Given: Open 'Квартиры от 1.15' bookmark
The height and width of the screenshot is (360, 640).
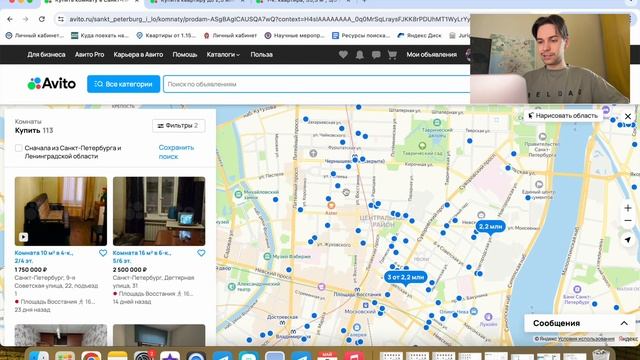Looking at the screenshot, I should (166, 36).
